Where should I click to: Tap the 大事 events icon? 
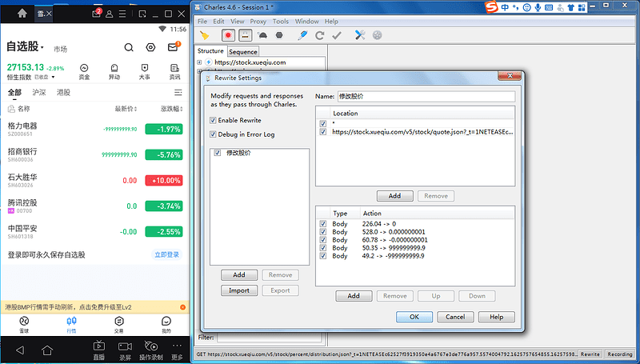point(145,72)
